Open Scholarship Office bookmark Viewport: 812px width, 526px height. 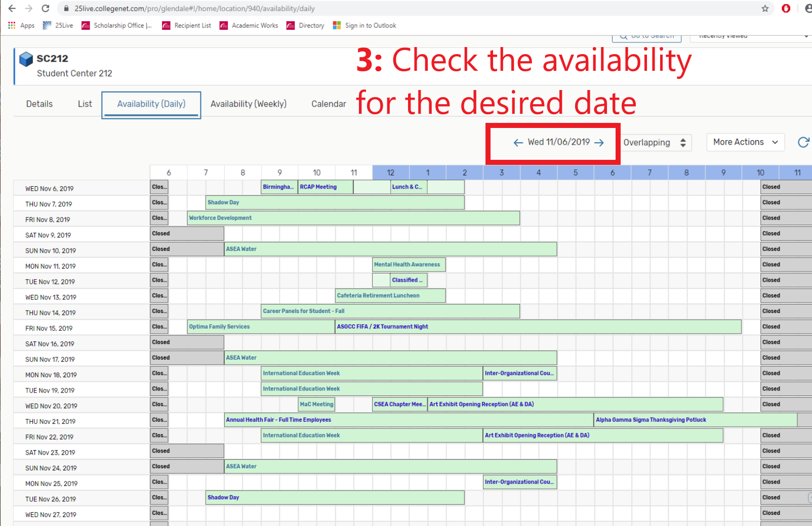(117, 25)
